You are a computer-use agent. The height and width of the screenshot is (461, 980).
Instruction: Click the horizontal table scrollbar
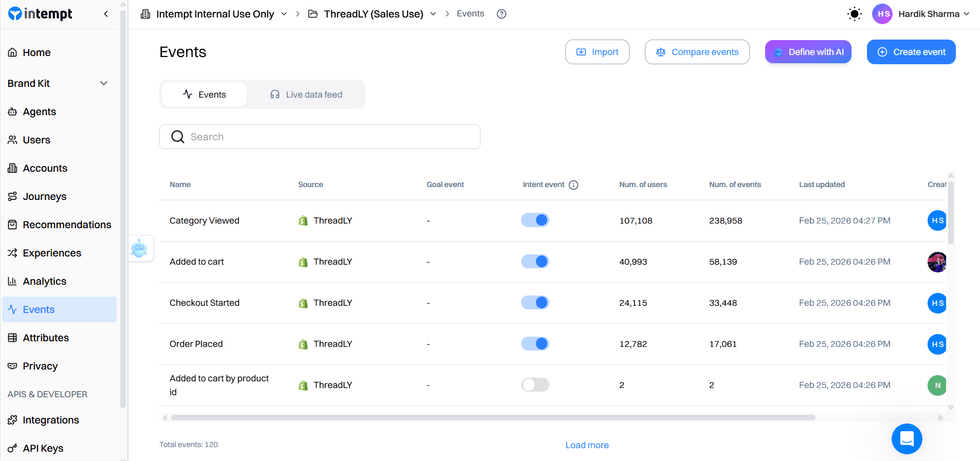pos(493,418)
